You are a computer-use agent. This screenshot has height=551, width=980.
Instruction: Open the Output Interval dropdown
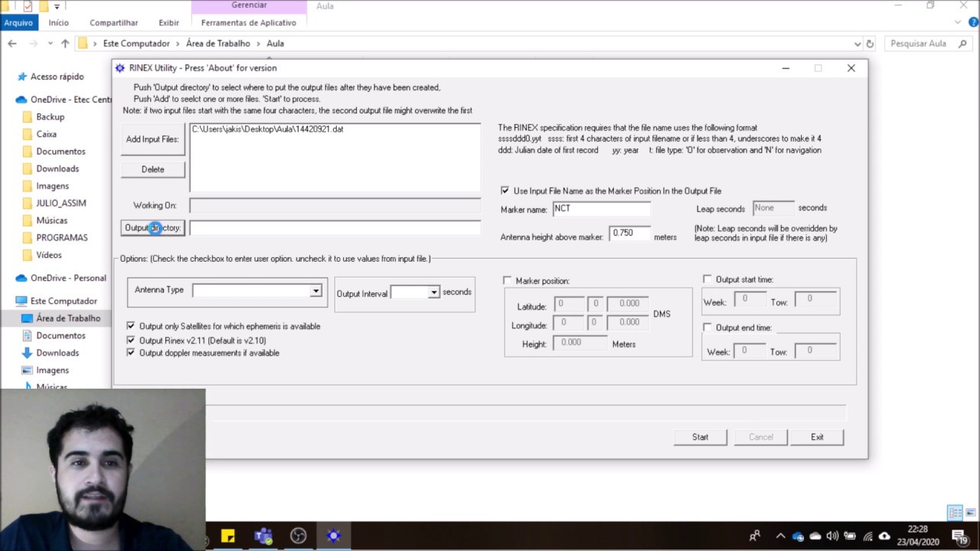point(433,292)
